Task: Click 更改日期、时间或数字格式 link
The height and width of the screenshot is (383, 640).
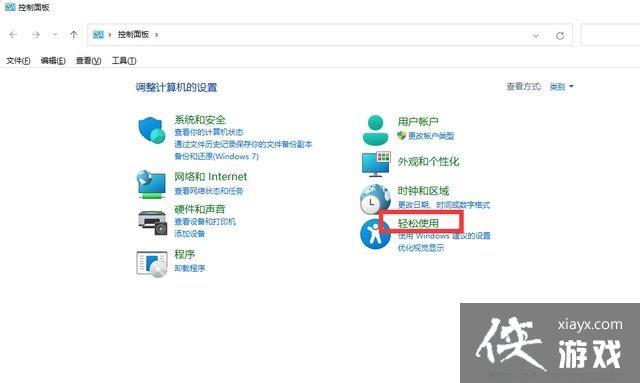Action: [444, 205]
